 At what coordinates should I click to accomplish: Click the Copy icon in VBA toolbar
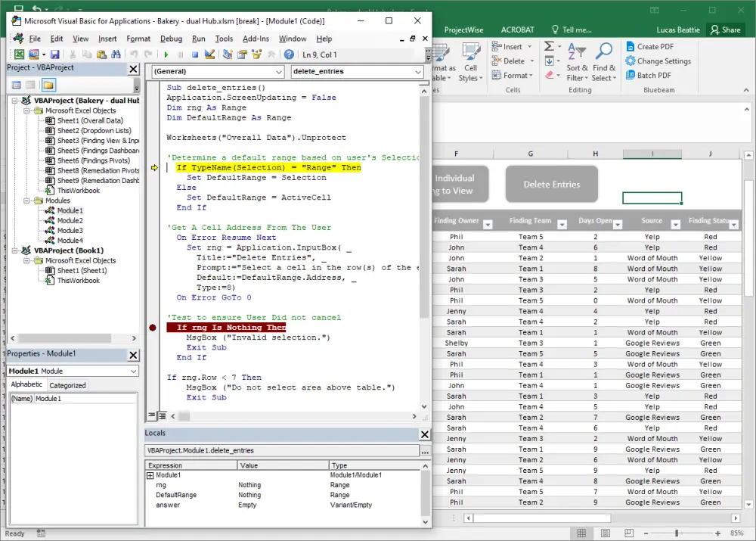(87, 54)
